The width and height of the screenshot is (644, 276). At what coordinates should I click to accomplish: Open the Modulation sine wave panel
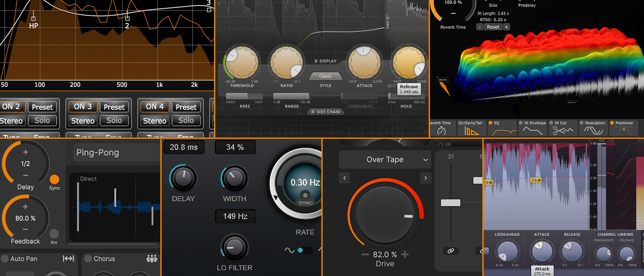[593, 131]
